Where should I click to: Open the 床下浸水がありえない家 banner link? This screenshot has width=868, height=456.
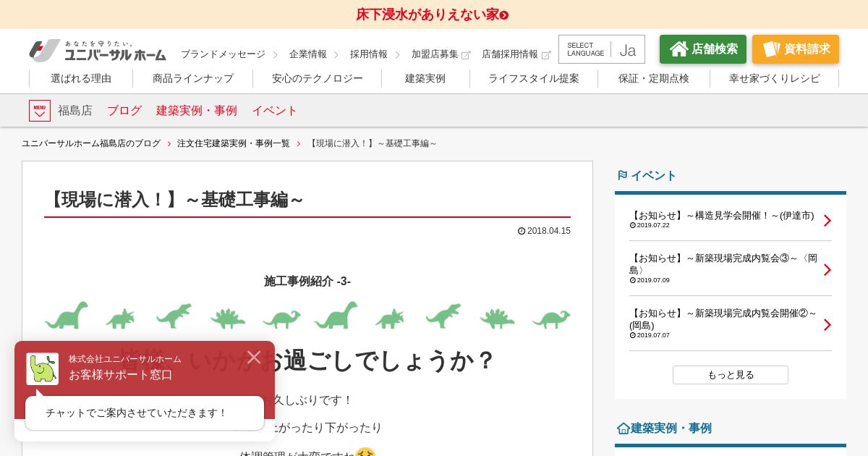click(432, 14)
